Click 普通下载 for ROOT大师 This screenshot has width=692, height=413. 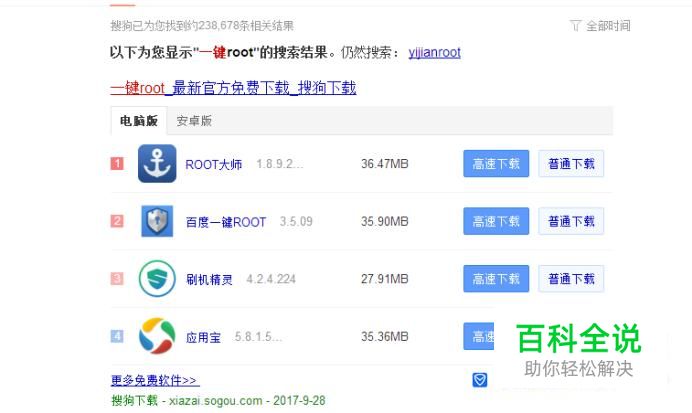pos(571,164)
